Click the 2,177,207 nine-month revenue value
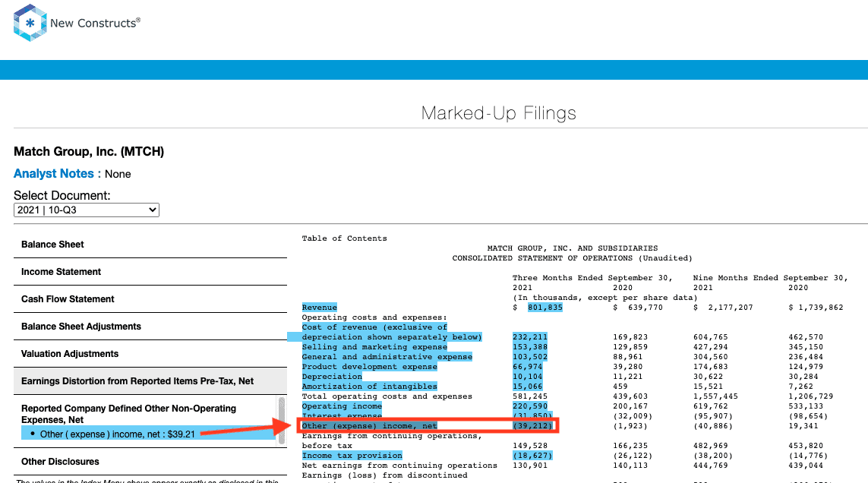This screenshot has height=483, width=868. [731, 308]
